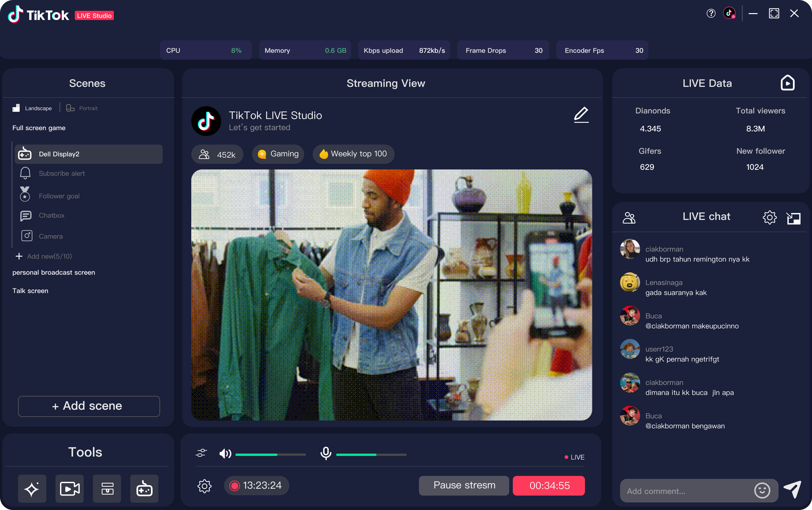
Task: Show viewers list icon in LIVE chat
Action: click(x=629, y=218)
